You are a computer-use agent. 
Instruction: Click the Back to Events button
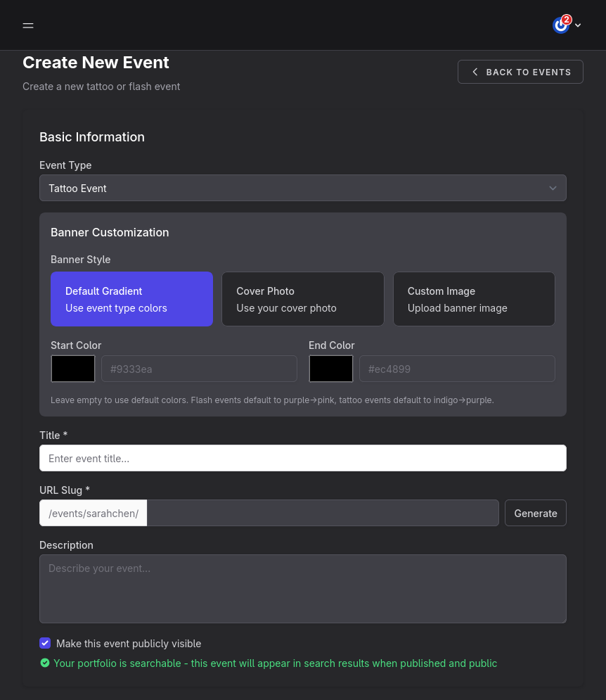coord(520,72)
